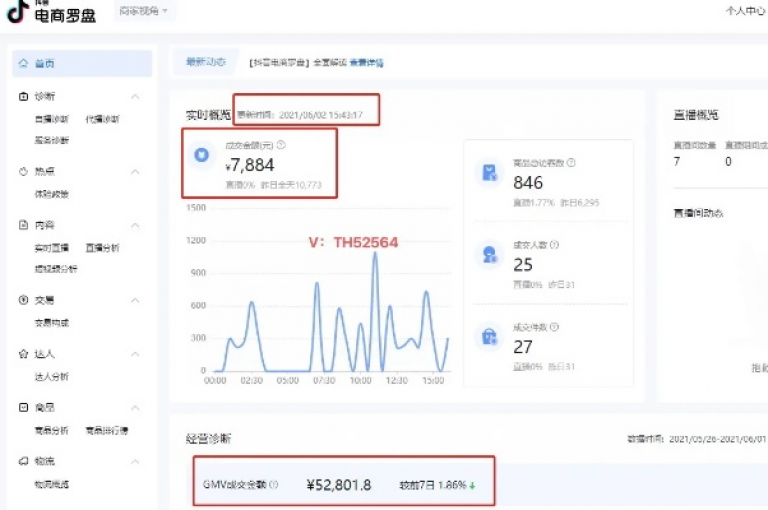Click the 交易 coin icon in sidebar
Screen dimensions: 768x510
23,300
